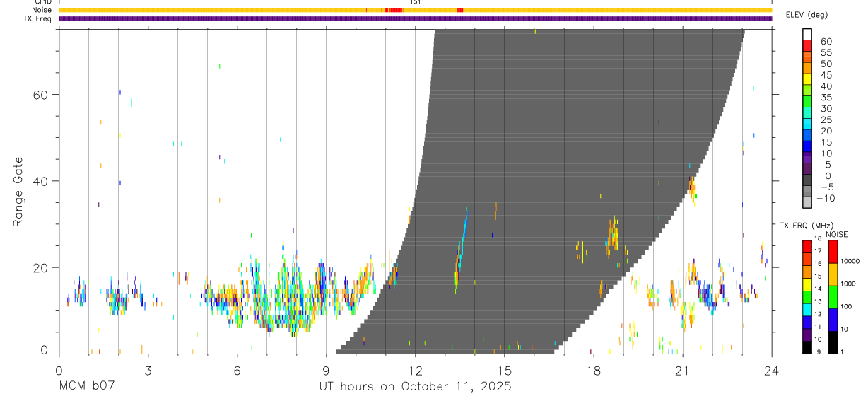Screen dimensions: 868x401
Task: Click the CPID value 151 label
Action: pos(416,2)
